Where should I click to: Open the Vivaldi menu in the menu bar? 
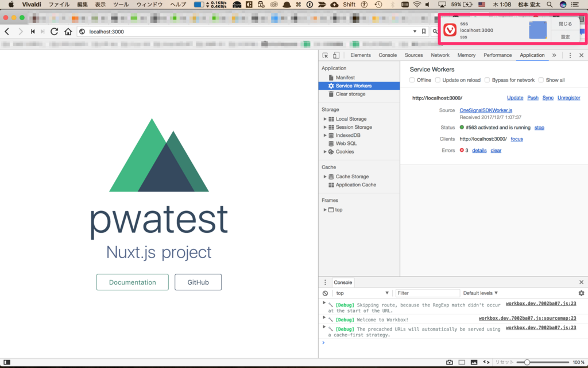pos(32,5)
